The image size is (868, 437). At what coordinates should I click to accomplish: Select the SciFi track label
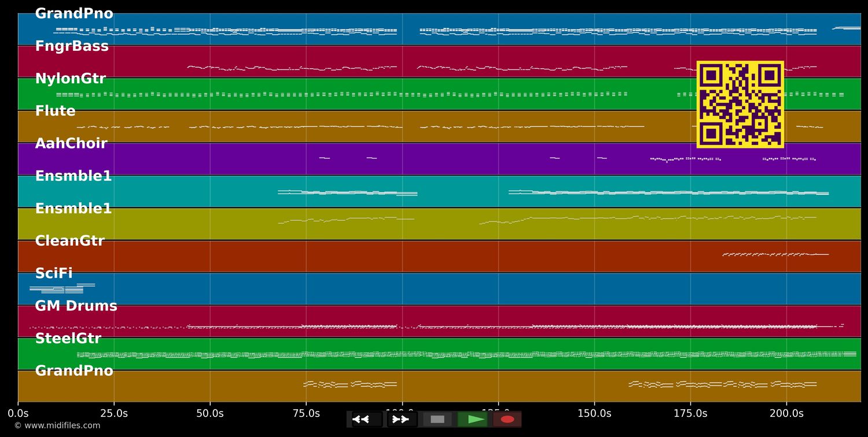pos(54,273)
